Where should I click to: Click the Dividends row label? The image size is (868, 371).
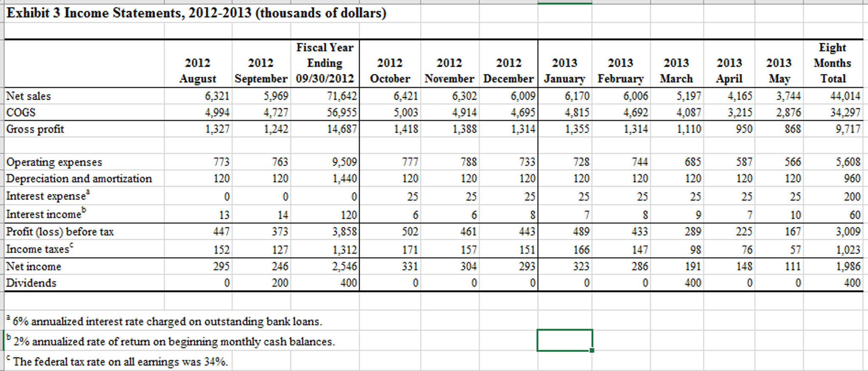point(31,283)
